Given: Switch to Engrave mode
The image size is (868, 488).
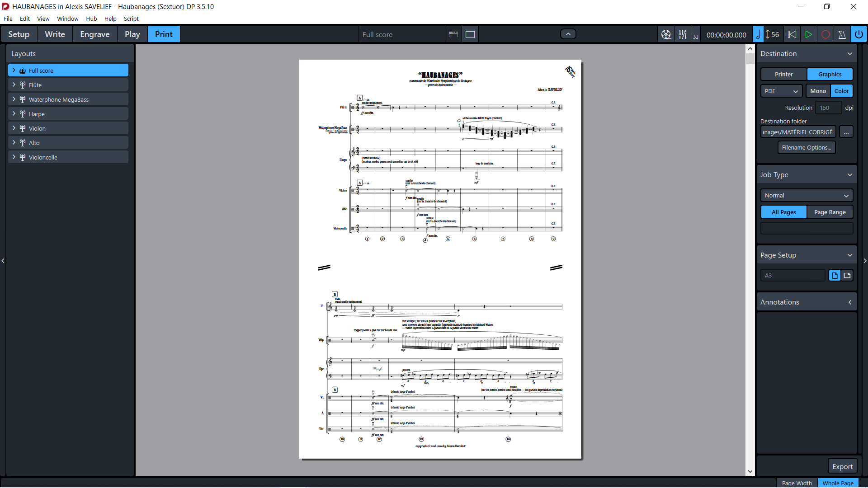Looking at the screenshot, I should (95, 34).
